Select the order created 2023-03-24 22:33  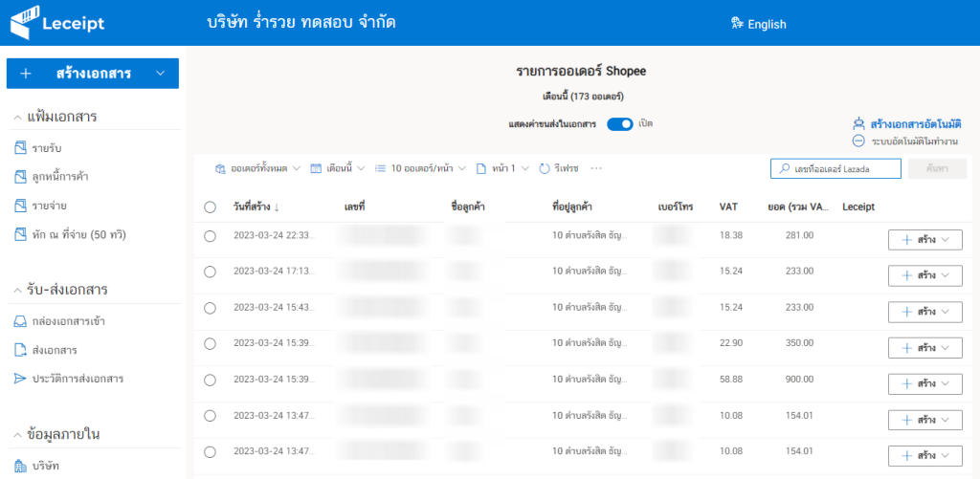tap(210, 235)
